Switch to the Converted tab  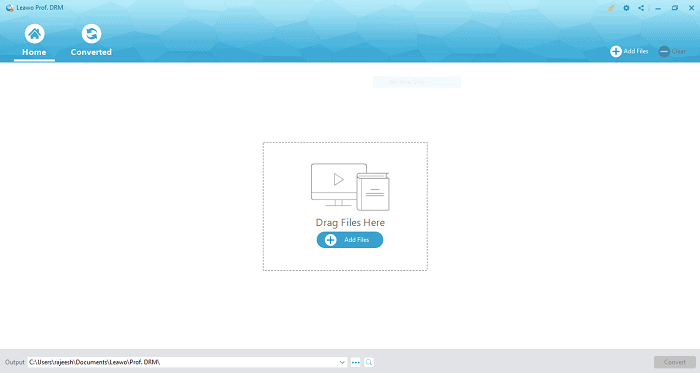pos(91,41)
